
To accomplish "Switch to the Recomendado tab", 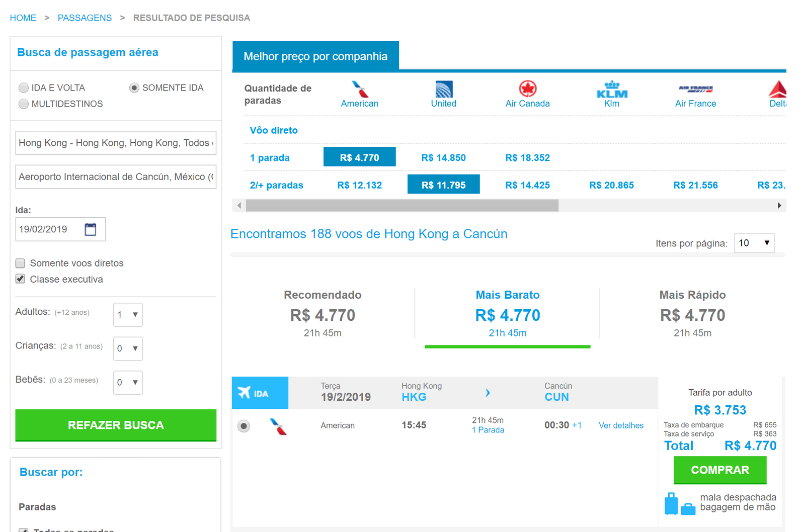I will click(x=323, y=313).
